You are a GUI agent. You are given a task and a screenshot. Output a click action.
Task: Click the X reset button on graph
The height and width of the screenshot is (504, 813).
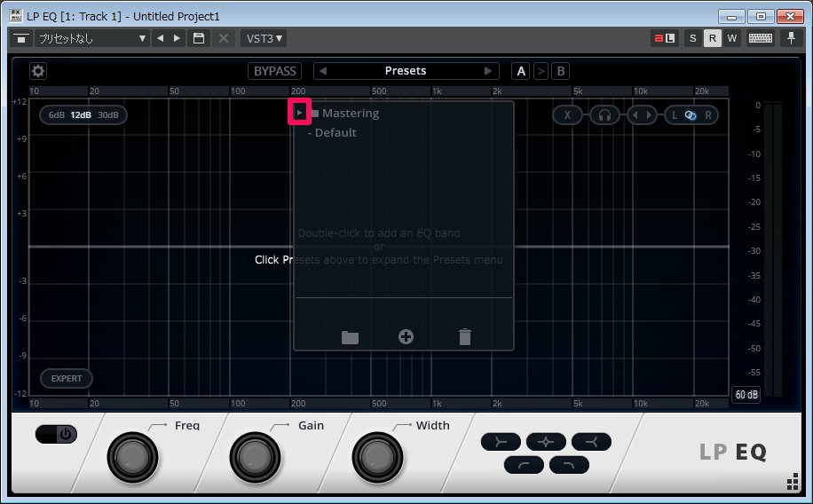pyautogui.click(x=567, y=114)
